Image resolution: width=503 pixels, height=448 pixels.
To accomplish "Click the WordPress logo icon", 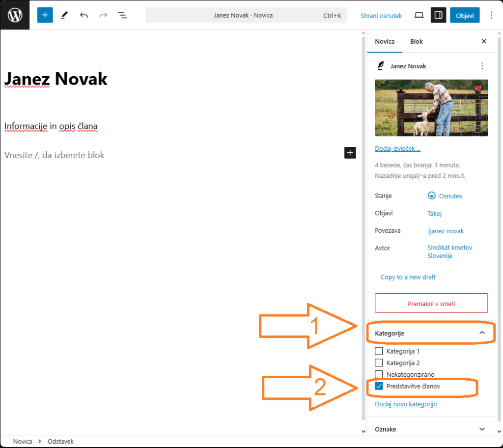I will [x=15, y=15].
